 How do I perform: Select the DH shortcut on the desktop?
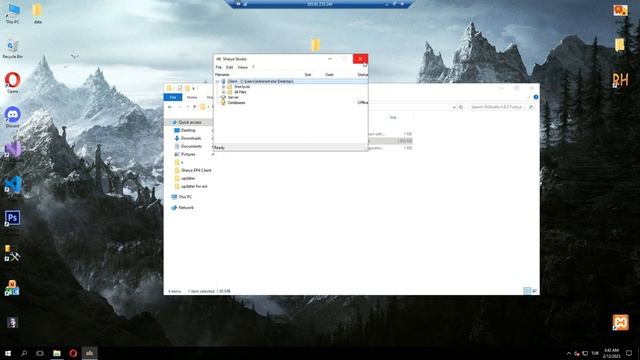pos(620,80)
